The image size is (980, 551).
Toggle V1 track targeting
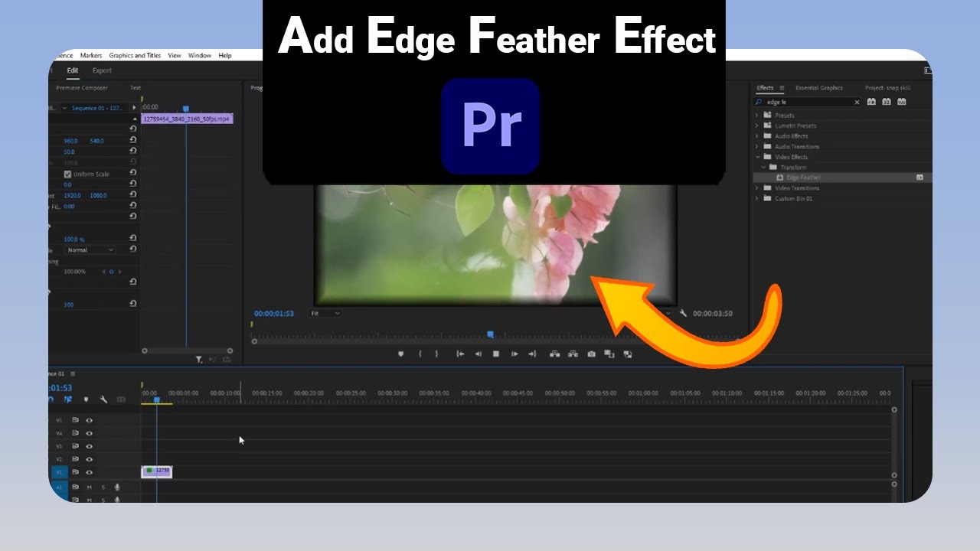click(x=59, y=472)
